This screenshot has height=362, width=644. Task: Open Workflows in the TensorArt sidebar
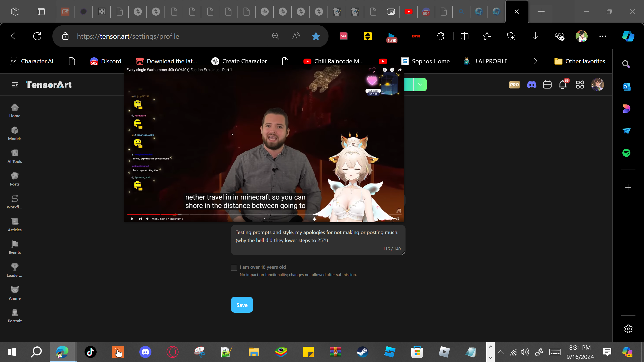click(x=15, y=202)
